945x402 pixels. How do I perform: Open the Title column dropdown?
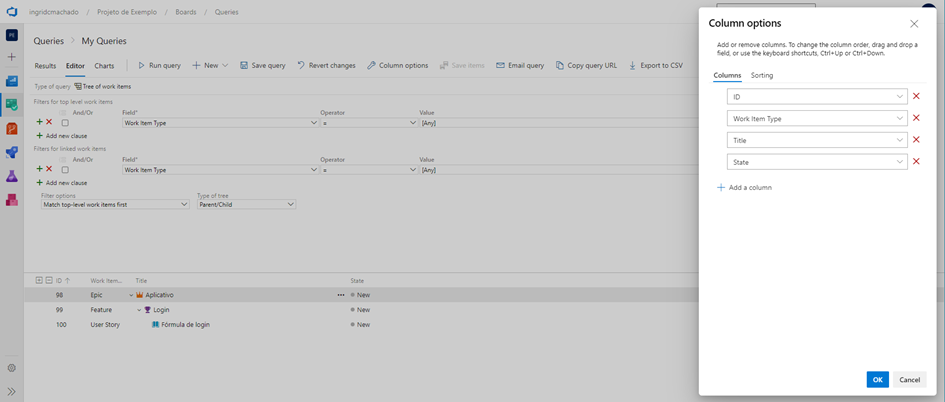point(817,140)
